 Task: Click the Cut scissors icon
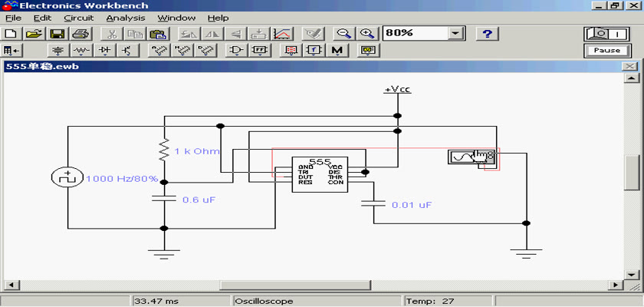[110, 34]
